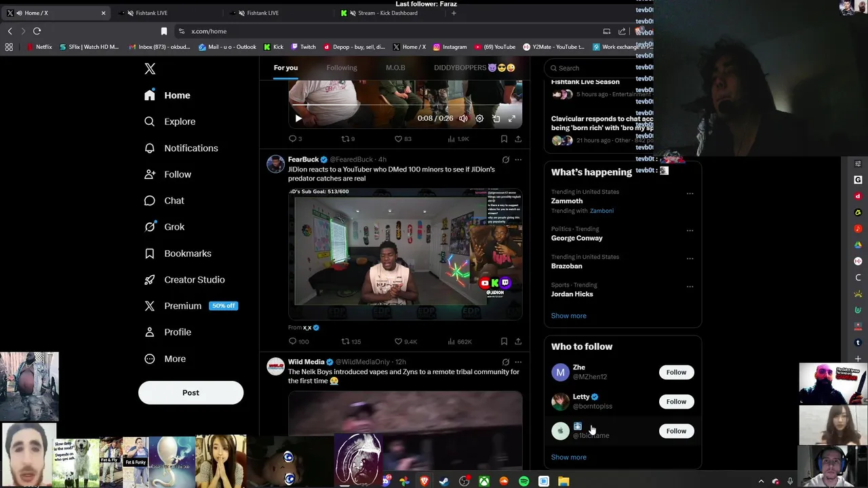868x488 pixels.
Task: Open Chat in the sidebar
Action: click(164, 201)
